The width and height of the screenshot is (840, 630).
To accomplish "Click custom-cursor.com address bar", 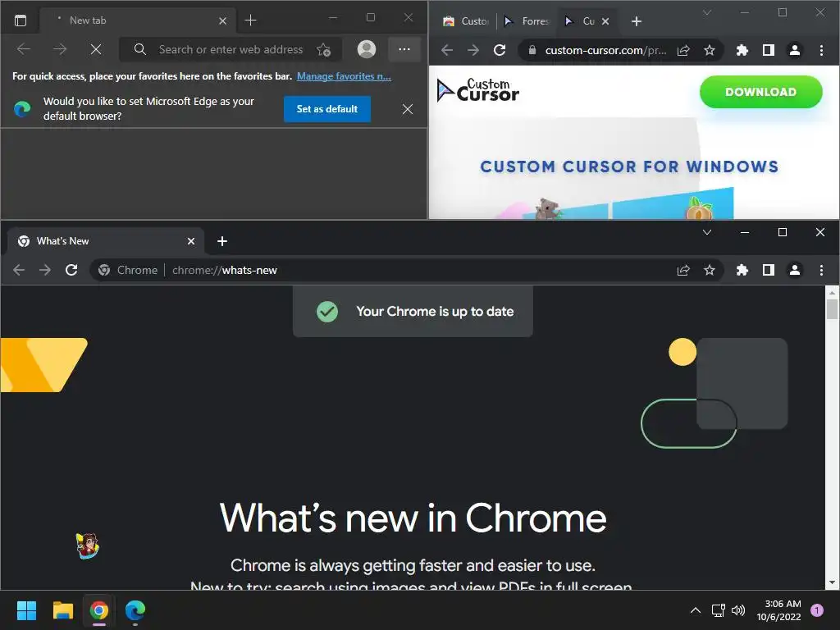I will [x=605, y=50].
